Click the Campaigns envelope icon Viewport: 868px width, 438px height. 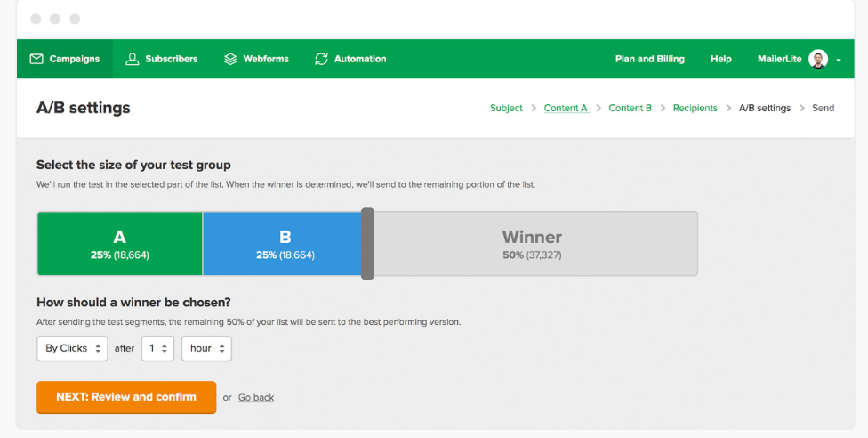click(36, 59)
